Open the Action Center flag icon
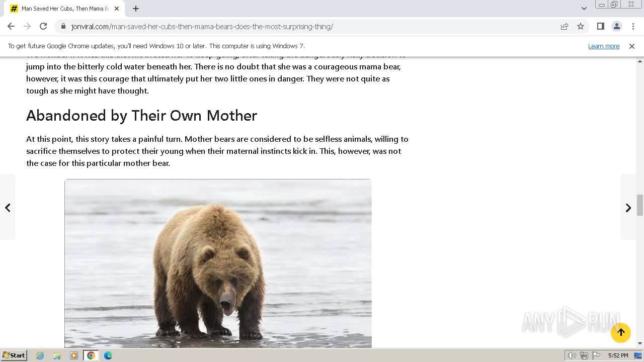Image resolution: width=644 pixels, height=362 pixels. [596, 355]
